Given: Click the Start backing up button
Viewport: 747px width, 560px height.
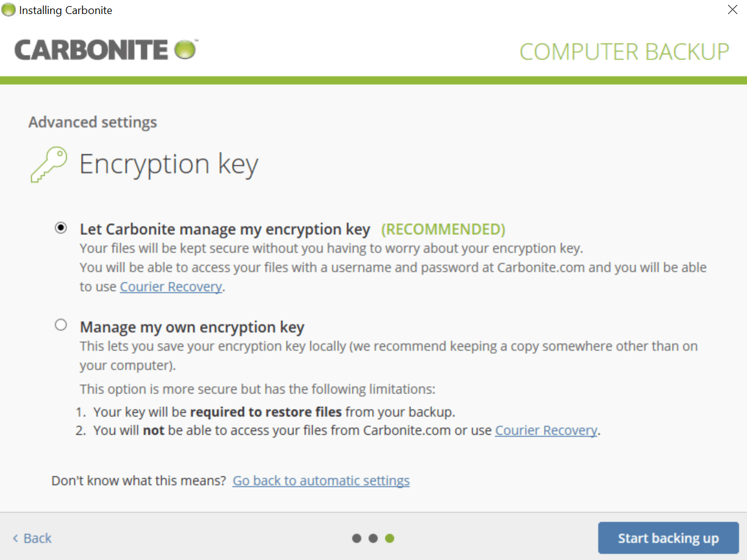Looking at the screenshot, I should pos(668,538).
